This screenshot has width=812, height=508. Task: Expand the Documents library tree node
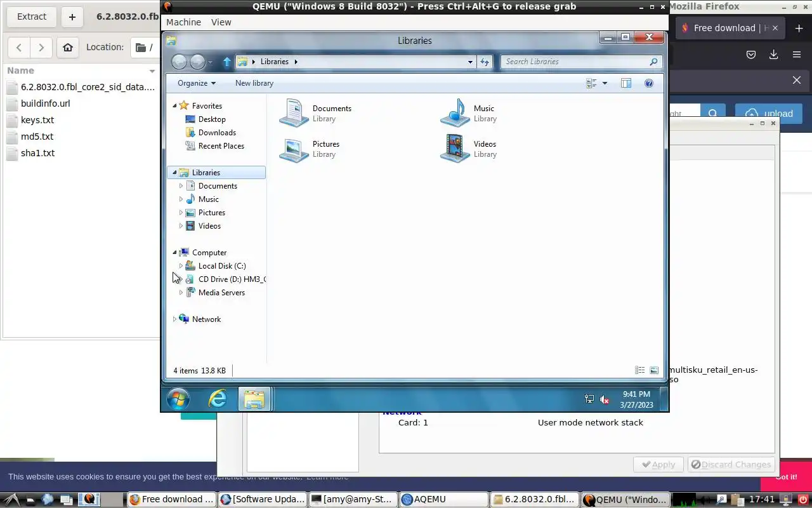coord(181,185)
